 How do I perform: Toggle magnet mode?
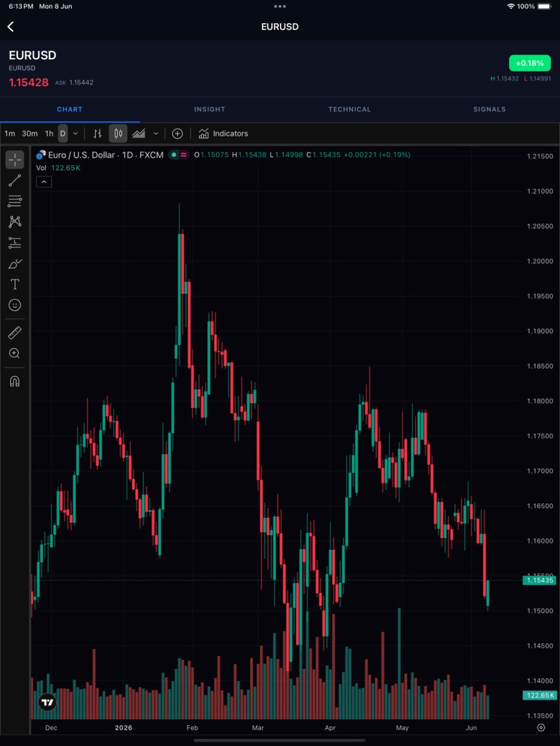point(14,381)
